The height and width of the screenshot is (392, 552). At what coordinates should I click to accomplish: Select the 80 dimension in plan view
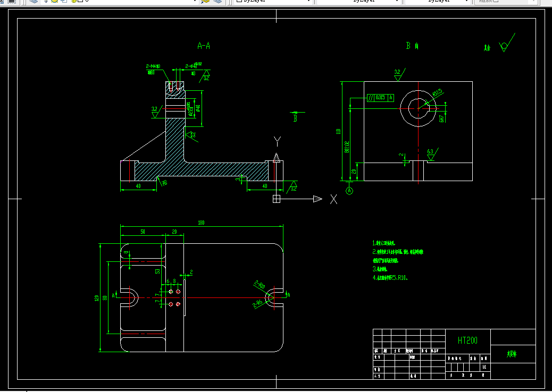105,297
